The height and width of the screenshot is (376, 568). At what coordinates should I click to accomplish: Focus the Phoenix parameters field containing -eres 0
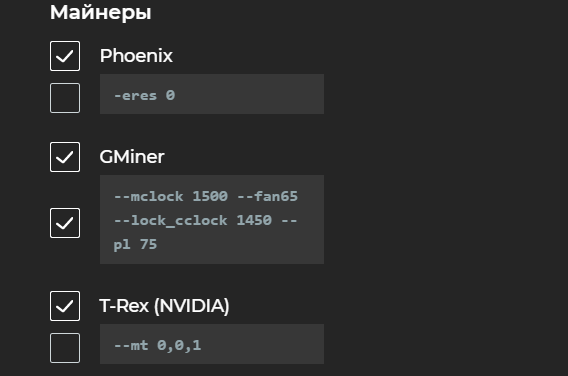click(212, 94)
